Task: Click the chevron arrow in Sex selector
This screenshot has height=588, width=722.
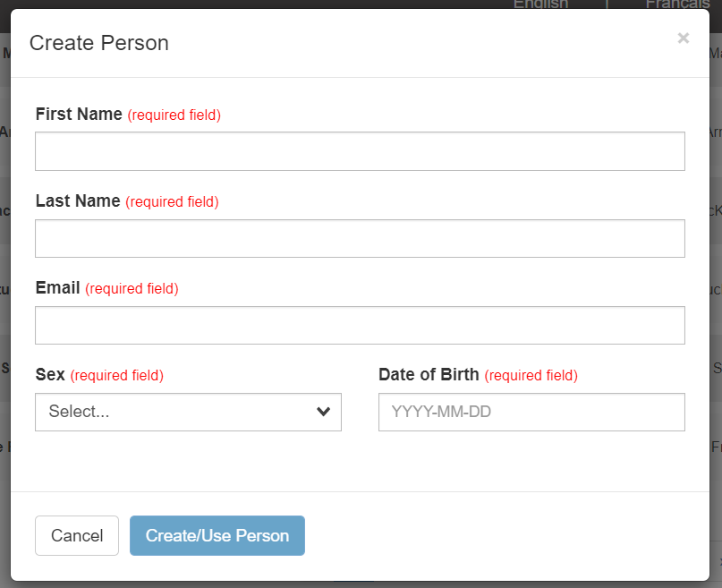Action: tap(324, 412)
